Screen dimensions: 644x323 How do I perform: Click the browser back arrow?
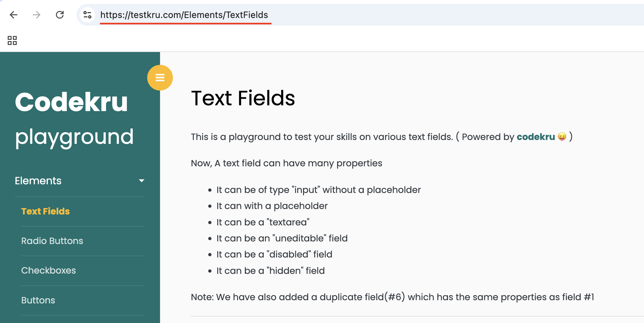[x=13, y=15]
